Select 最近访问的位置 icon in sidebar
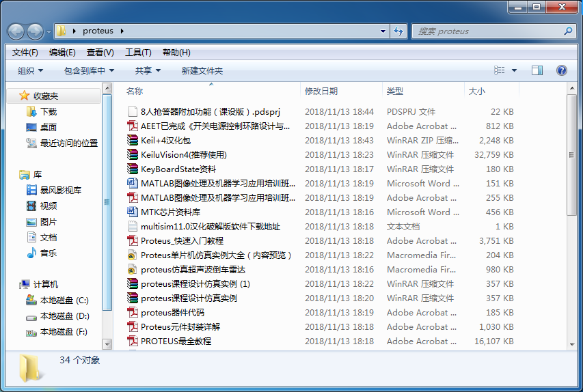 point(31,143)
